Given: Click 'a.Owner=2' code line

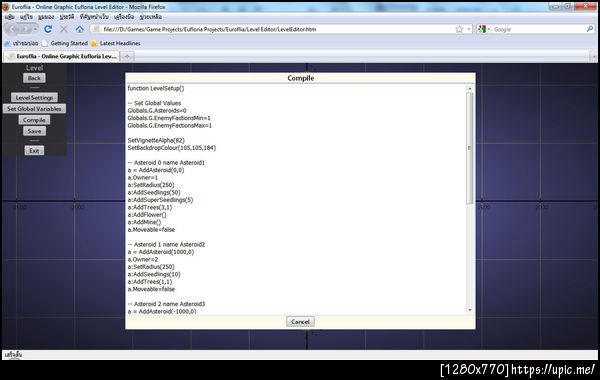Looking at the screenshot, I should click(x=143, y=259).
